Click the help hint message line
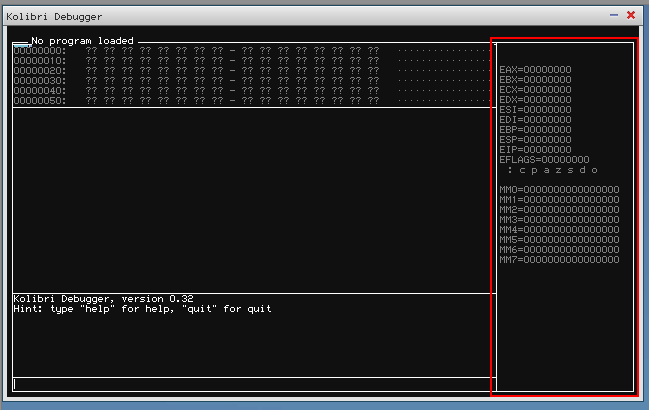The height and width of the screenshot is (410, 649). [142, 309]
